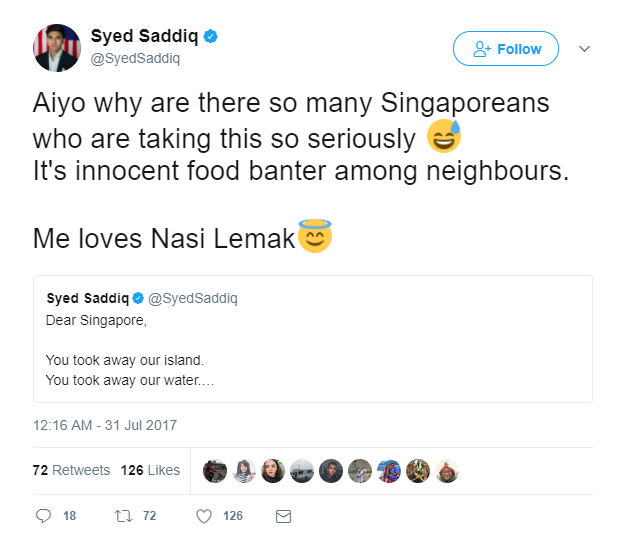The width and height of the screenshot is (622, 548).
Task: Click Syed Saddiq display name header
Action: 144,36
